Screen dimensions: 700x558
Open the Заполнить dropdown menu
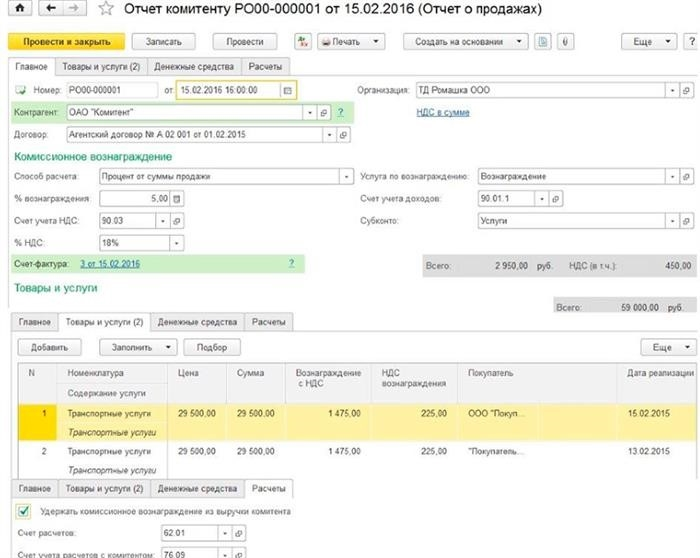138,347
